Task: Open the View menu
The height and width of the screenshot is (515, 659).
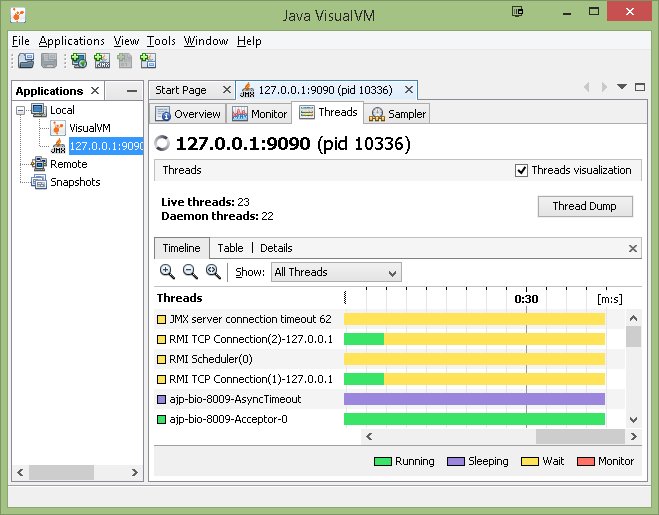Action: point(126,41)
